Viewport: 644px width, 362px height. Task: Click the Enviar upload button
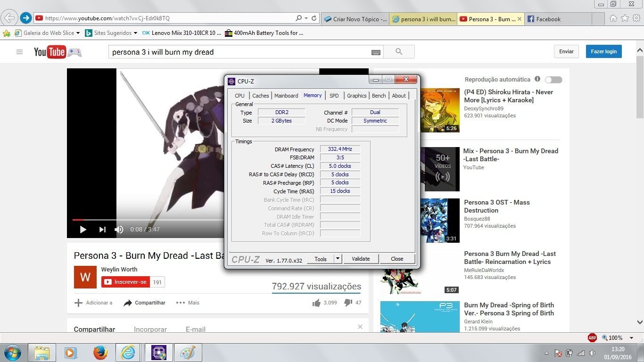pos(566,51)
